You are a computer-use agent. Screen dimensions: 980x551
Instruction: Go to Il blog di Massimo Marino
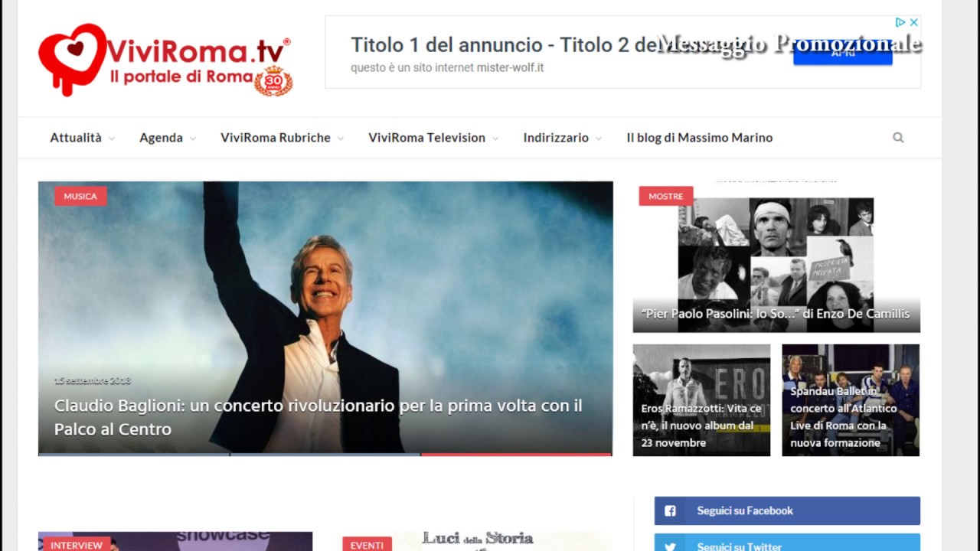click(700, 138)
